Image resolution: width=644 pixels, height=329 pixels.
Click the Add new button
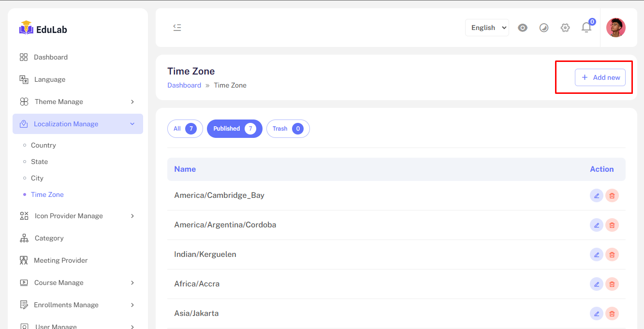point(600,77)
